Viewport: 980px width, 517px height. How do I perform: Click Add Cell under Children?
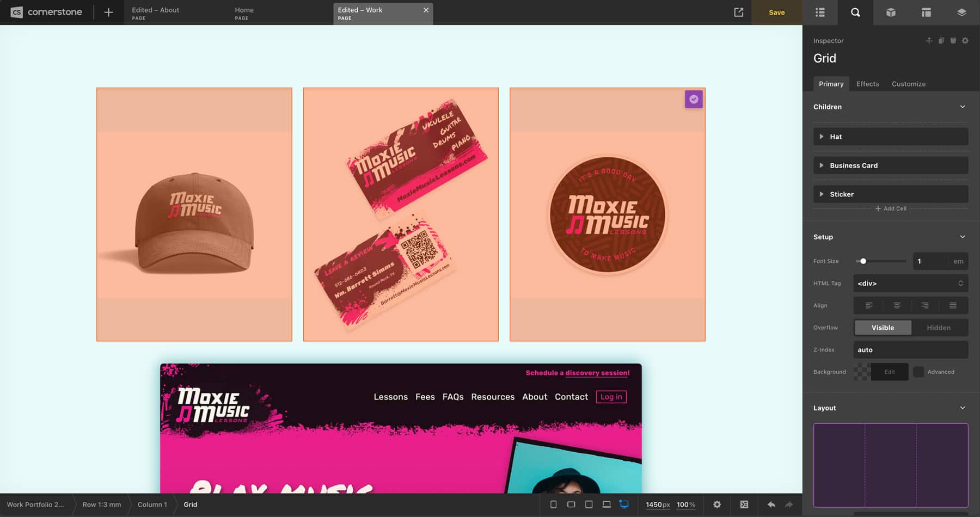coord(891,208)
